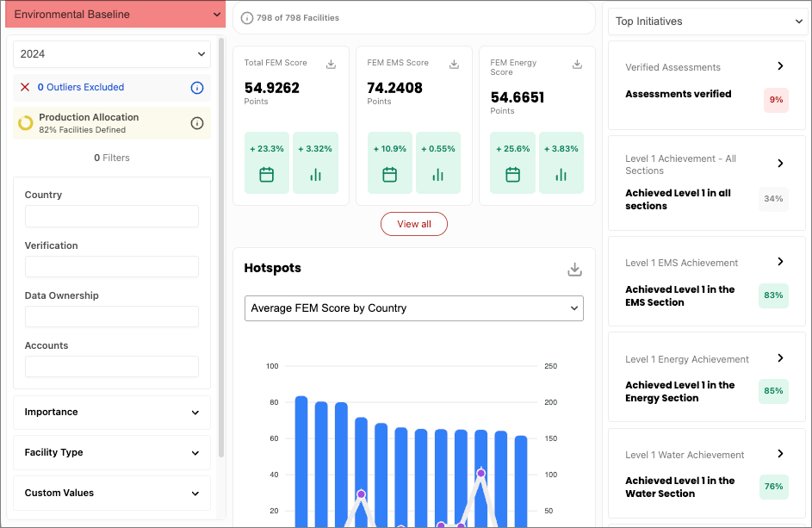Open Level 1 Achievement All Sections arrow
Screen dimensions: 812x528
pyautogui.click(x=780, y=163)
